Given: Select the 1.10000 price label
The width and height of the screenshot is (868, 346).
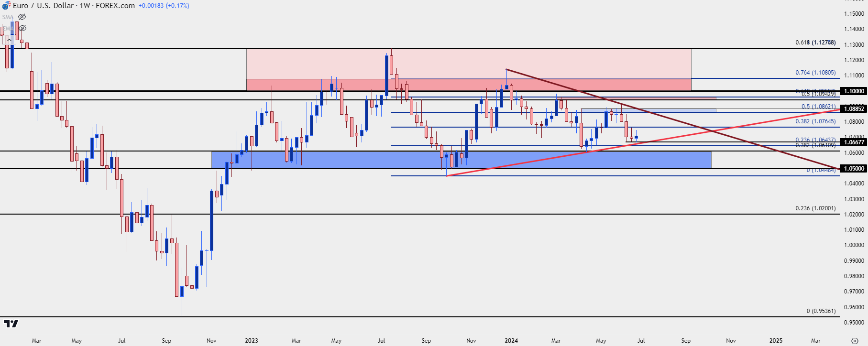Looking at the screenshot, I should click(854, 91).
